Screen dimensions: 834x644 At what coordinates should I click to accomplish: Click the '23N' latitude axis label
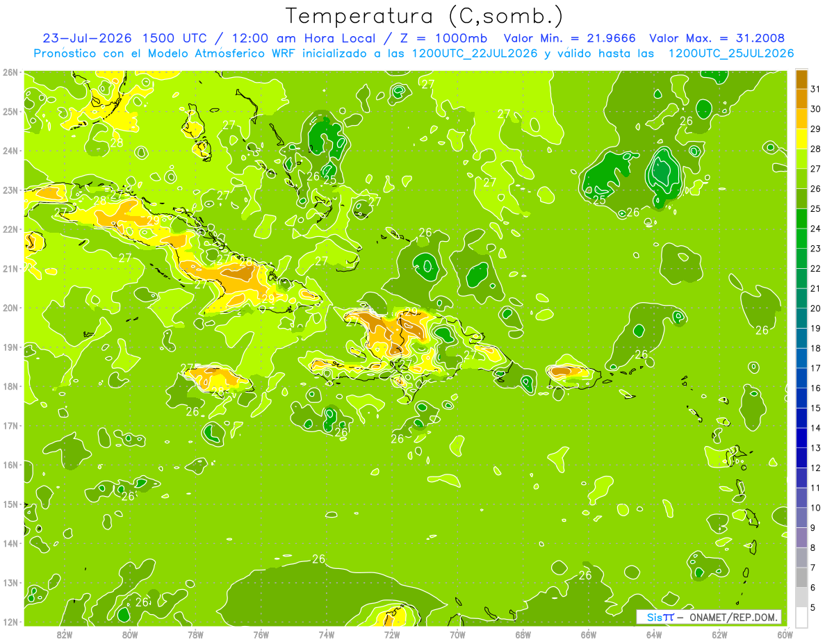11,190
